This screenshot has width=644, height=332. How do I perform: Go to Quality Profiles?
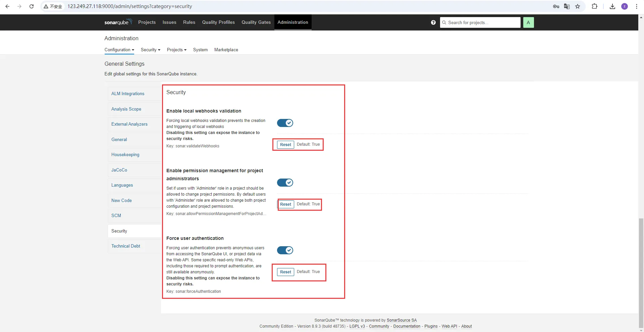[218, 22]
